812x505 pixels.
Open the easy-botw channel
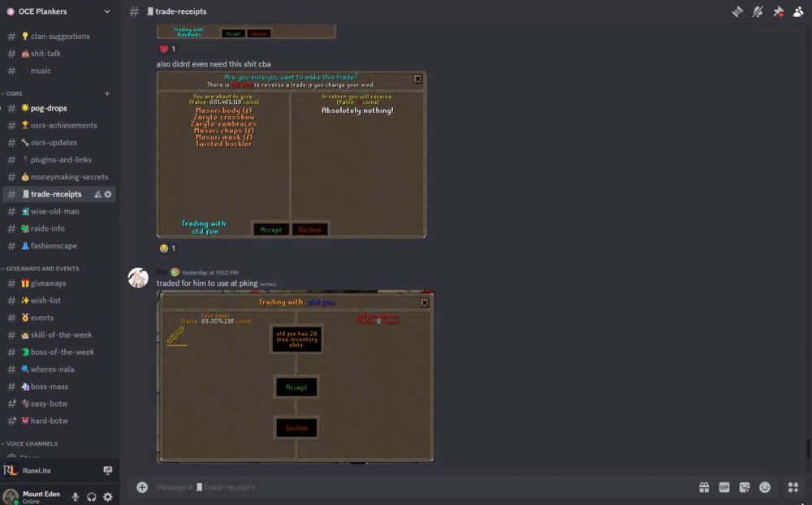point(59,404)
